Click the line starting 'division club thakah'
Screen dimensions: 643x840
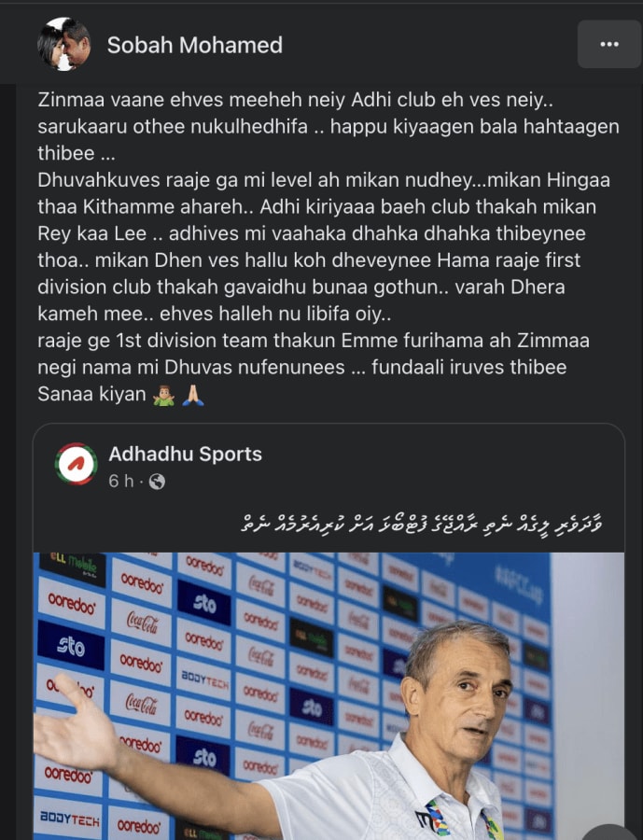pyautogui.click(x=301, y=287)
